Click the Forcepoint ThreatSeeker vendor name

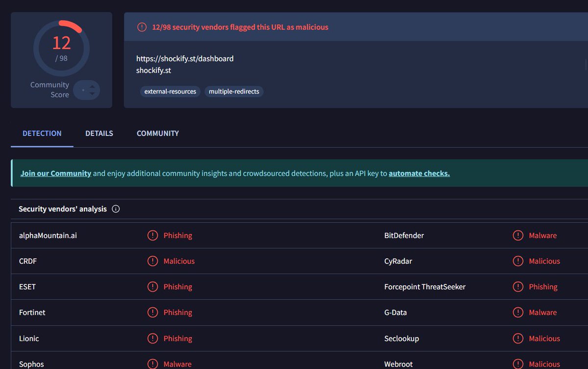[425, 287]
